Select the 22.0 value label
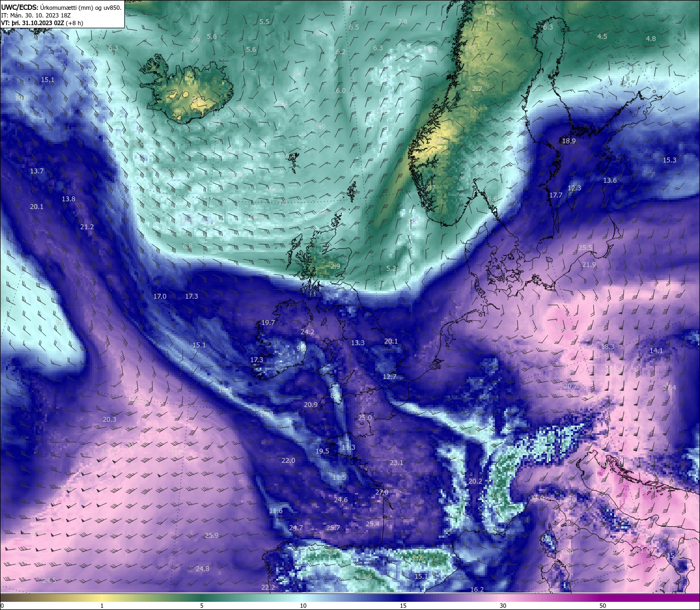Image resolution: width=700 pixels, height=610 pixels. pyautogui.click(x=288, y=460)
